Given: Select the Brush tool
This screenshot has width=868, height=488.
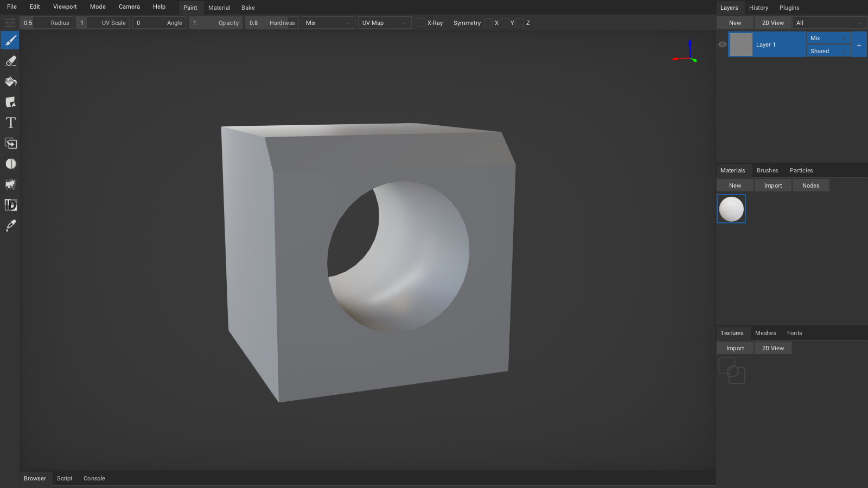Looking at the screenshot, I should point(10,41).
